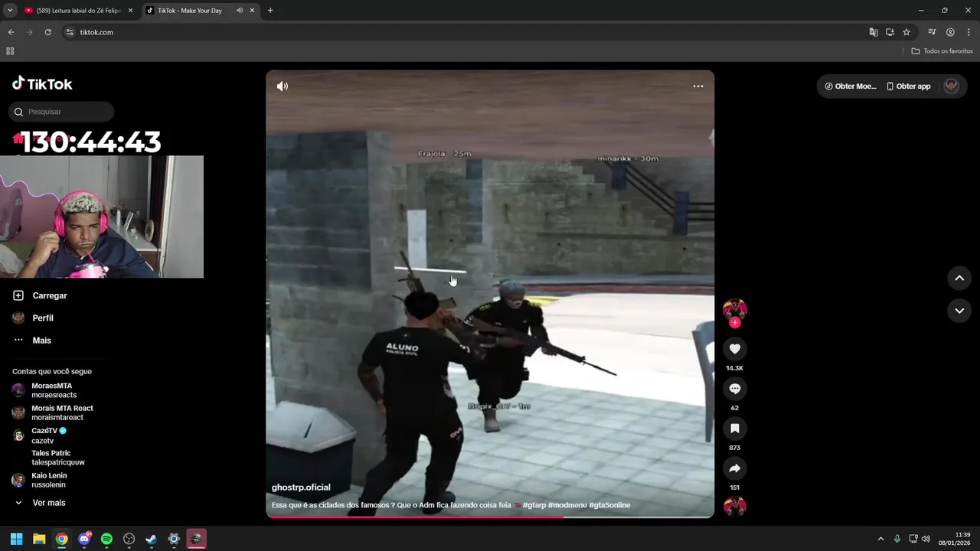Mute the TikTok video with the speaker icon
This screenshot has width=980, height=551.
pos(283,86)
